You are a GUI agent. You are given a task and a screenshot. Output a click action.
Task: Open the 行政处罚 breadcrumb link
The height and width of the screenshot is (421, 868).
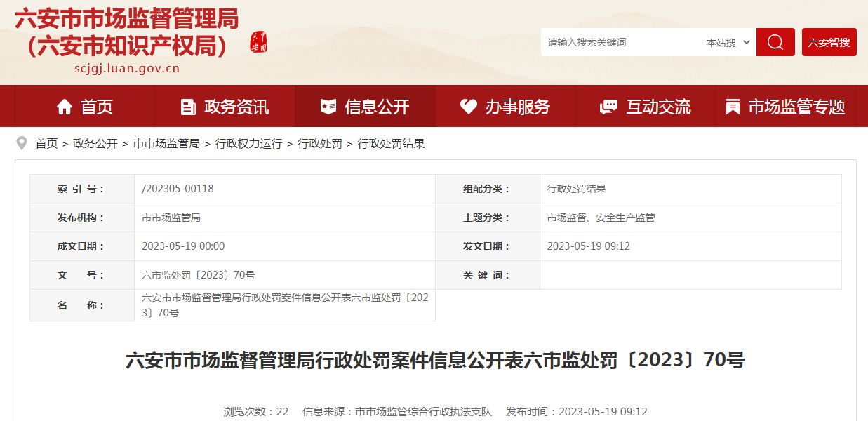pos(320,144)
